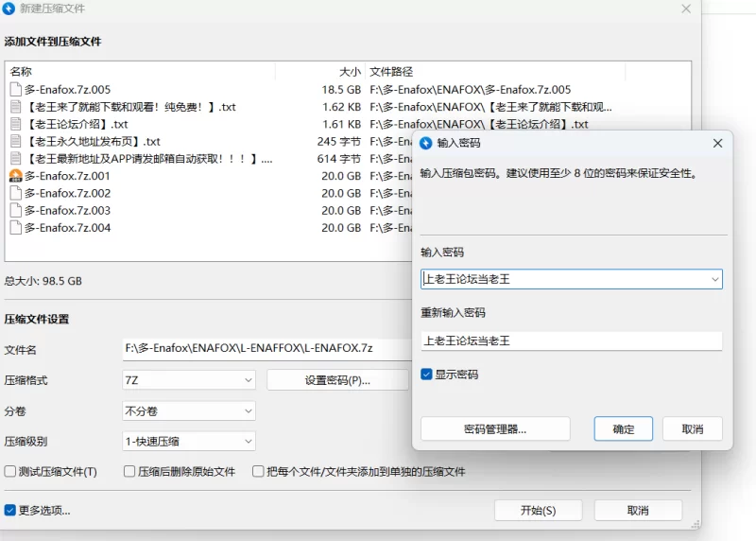Click the 确定 button
This screenshot has height=541, width=756.
point(624,429)
